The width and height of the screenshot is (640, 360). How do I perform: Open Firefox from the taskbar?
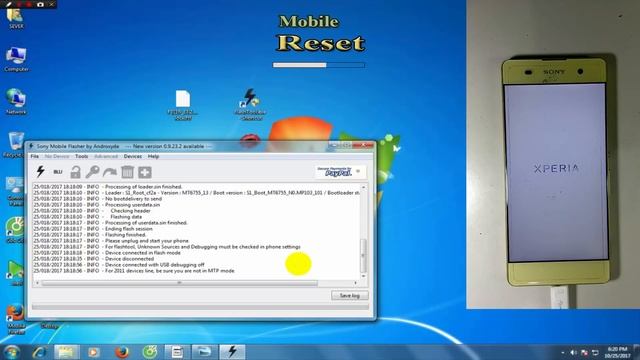(x=122, y=352)
